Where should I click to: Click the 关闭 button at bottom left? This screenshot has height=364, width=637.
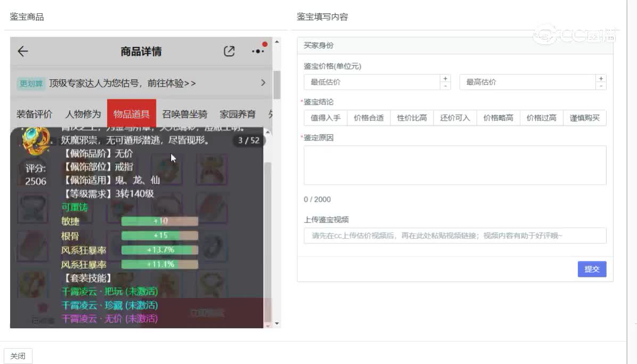coord(18,355)
